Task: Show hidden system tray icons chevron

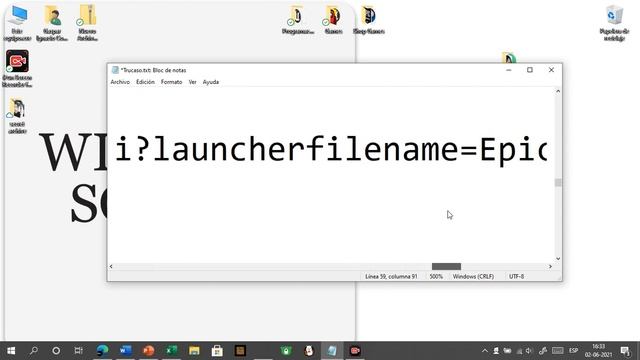Action: 484,351
